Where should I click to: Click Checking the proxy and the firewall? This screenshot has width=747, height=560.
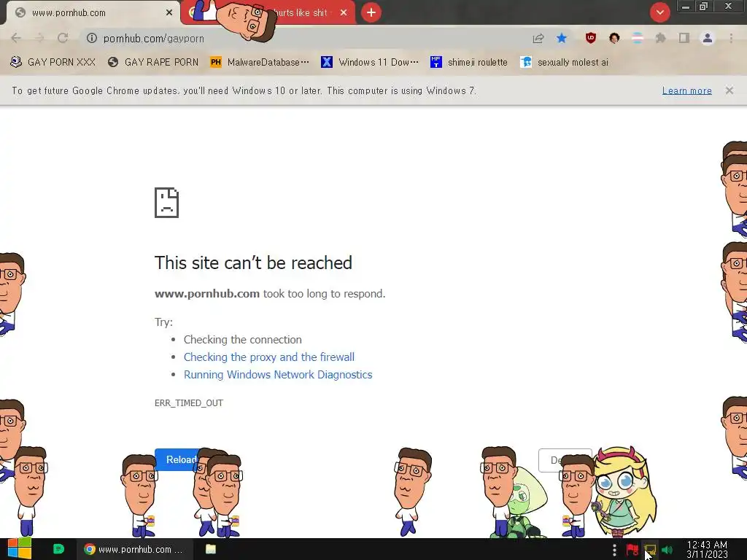pyautogui.click(x=269, y=357)
